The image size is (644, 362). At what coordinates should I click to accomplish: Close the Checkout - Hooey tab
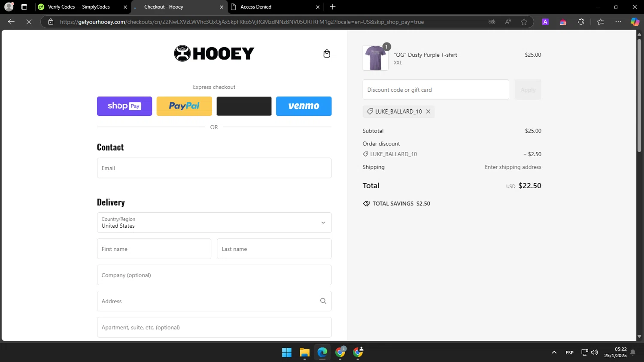[x=222, y=7]
